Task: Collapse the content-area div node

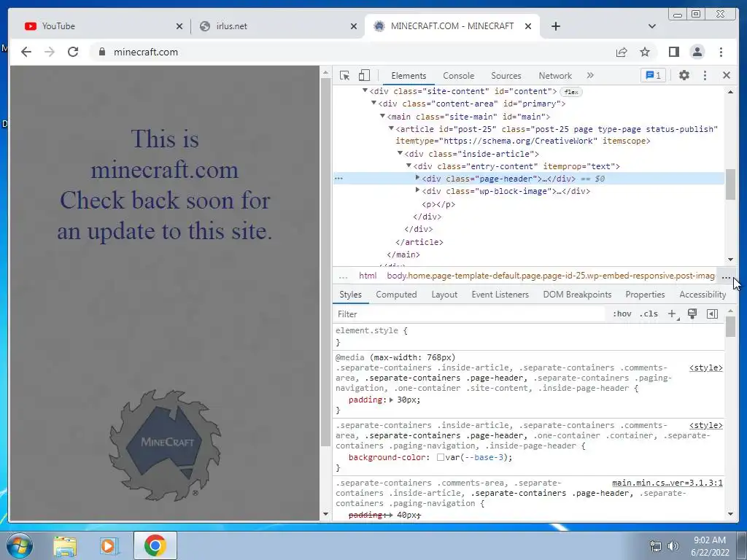Action: 374,103
